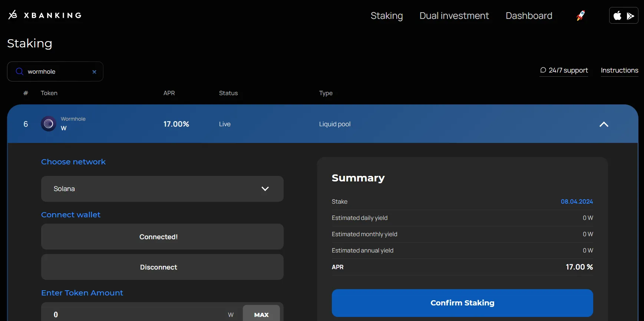644x321 pixels.
Task: Click the Summary heading
Action: click(x=358, y=178)
